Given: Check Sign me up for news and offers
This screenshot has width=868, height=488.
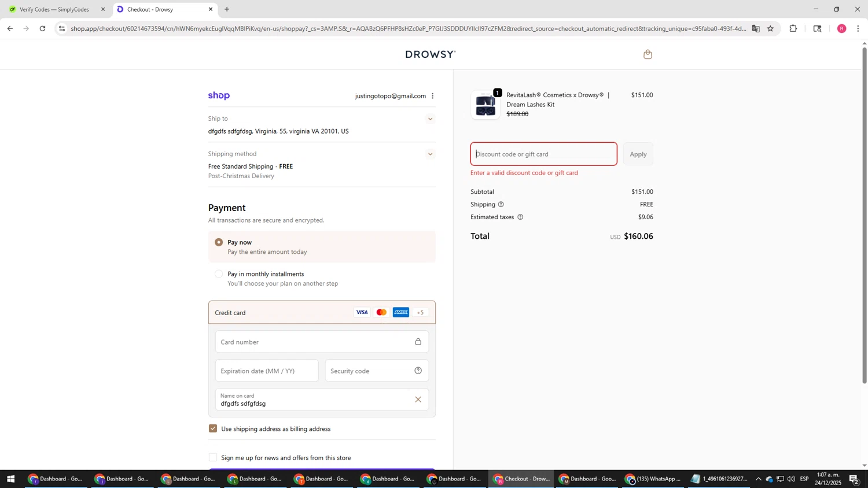Looking at the screenshot, I should (213, 457).
